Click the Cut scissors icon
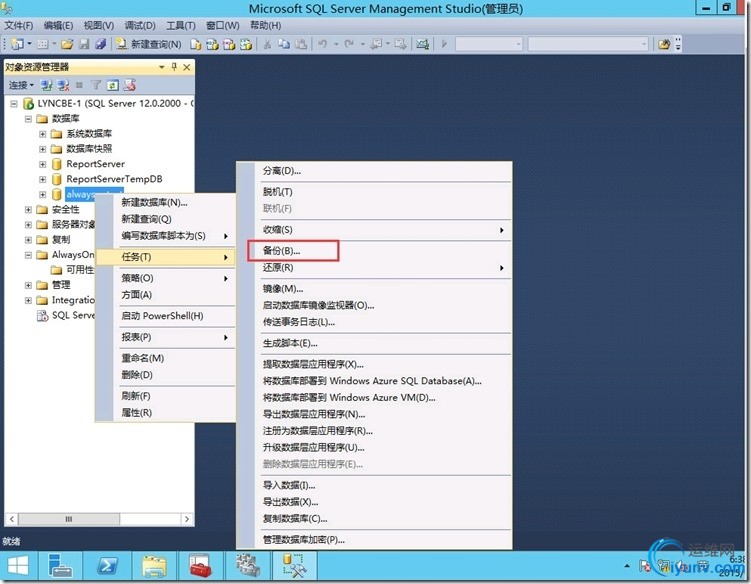Image resolution: width=751 pixels, height=584 pixels. click(x=267, y=44)
